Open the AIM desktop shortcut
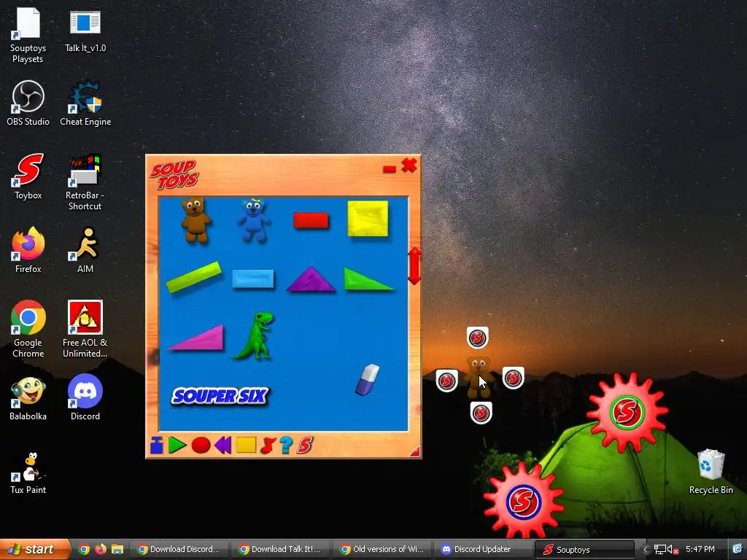This screenshot has height=560, width=747. (85, 250)
